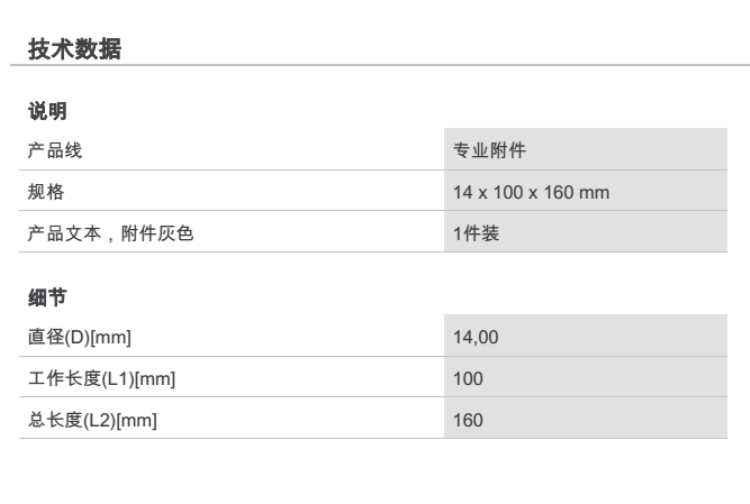This screenshot has width=750, height=504.
Task: Click the working length value 100
Action: click(x=467, y=379)
